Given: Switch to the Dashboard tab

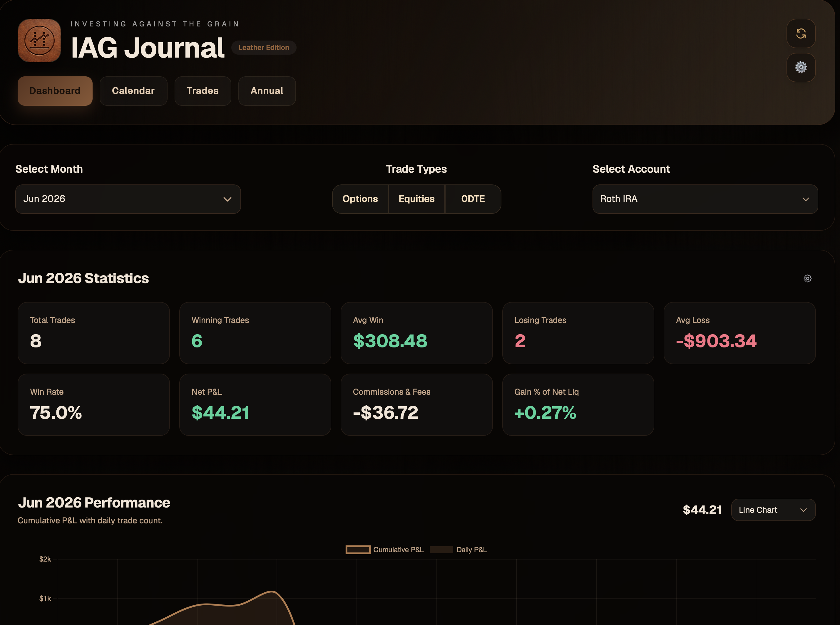Looking at the screenshot, I should tap(55, 91).
